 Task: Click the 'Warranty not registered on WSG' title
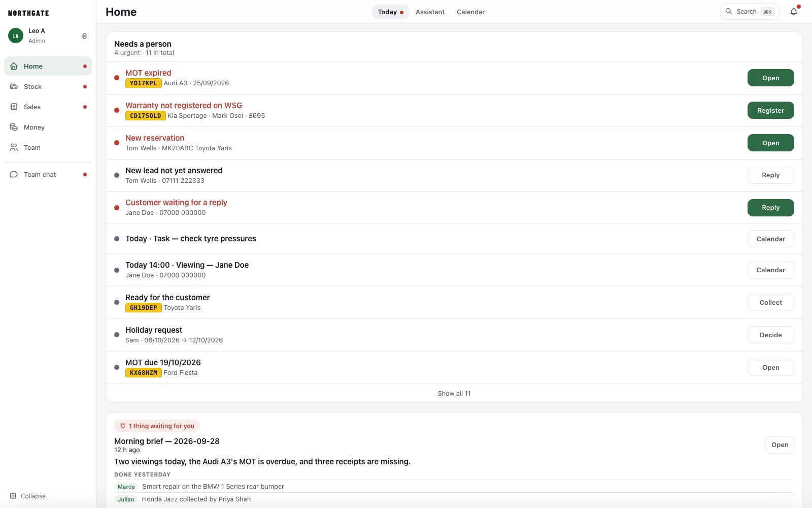(x=184, y=105)
